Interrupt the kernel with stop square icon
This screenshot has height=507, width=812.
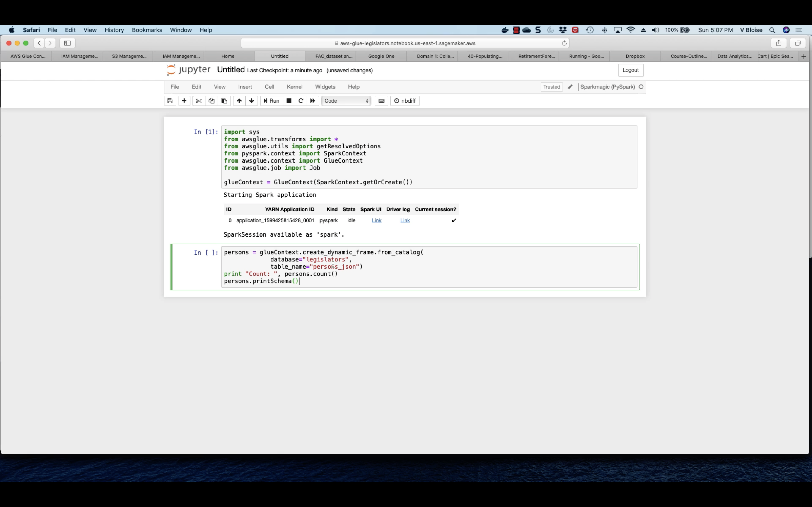click(x=289, y=101)
